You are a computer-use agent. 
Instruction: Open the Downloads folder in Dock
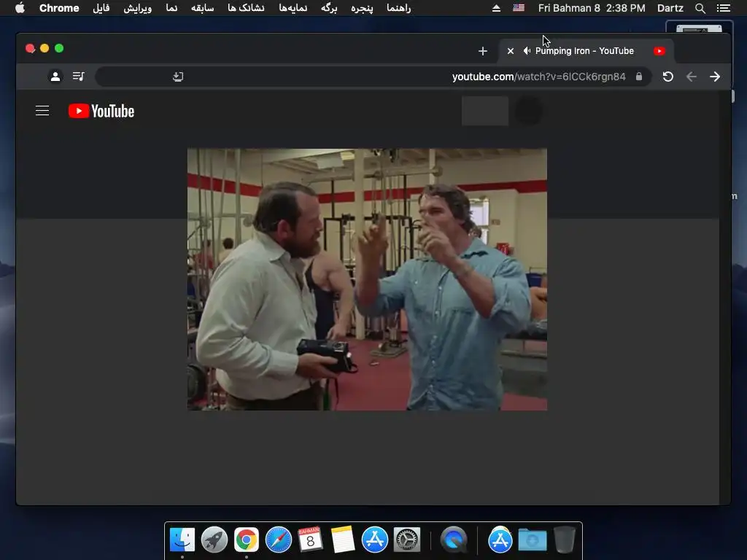(x=532, y=540)
